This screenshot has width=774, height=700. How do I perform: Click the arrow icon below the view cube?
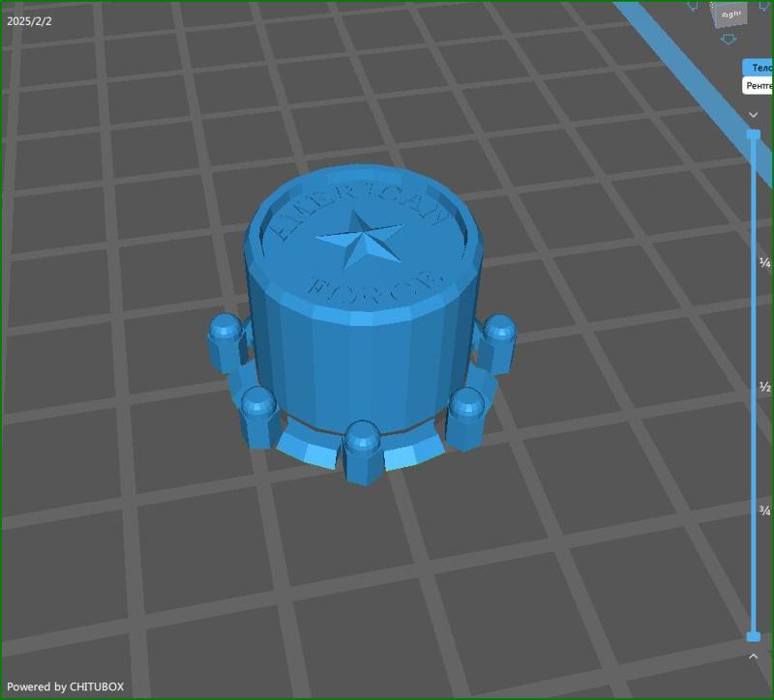coord(729,40)
